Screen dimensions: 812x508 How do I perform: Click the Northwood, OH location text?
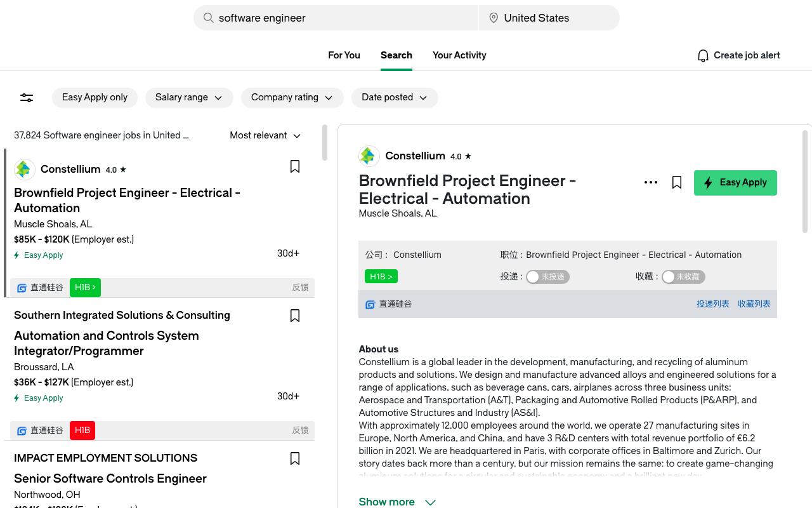[47, 495]
